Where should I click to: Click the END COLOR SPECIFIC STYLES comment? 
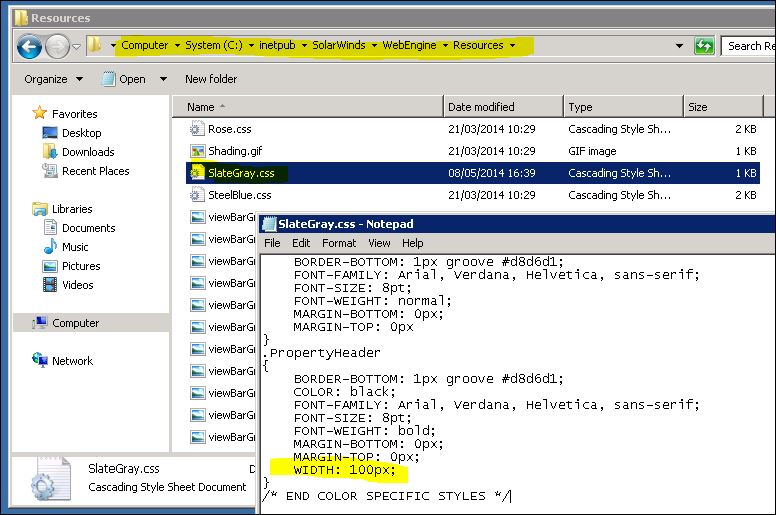[x=386, y=496]
